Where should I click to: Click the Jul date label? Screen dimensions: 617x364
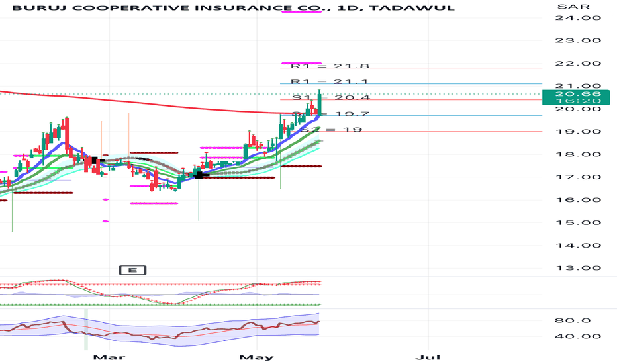(x=428, y=357)
